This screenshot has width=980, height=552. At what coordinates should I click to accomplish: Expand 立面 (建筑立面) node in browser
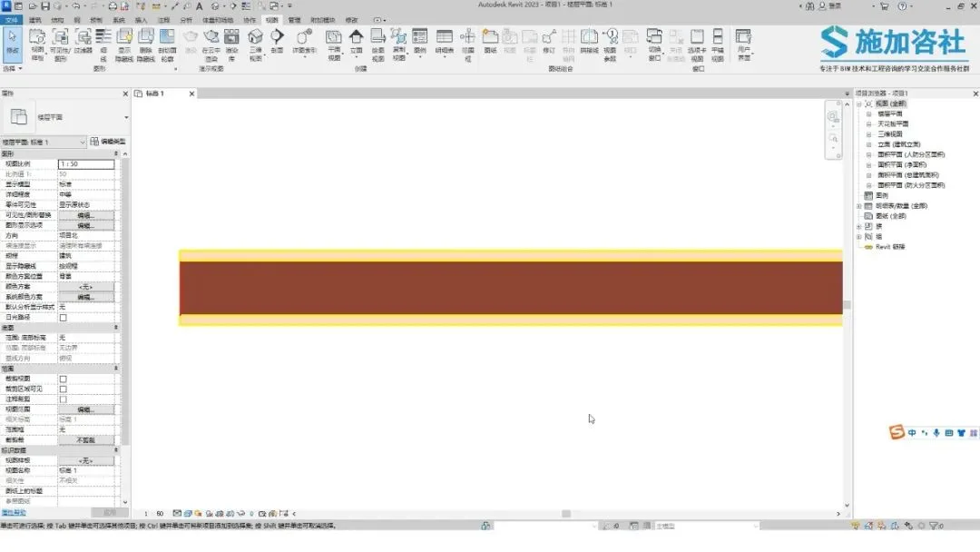coord(868,144)
